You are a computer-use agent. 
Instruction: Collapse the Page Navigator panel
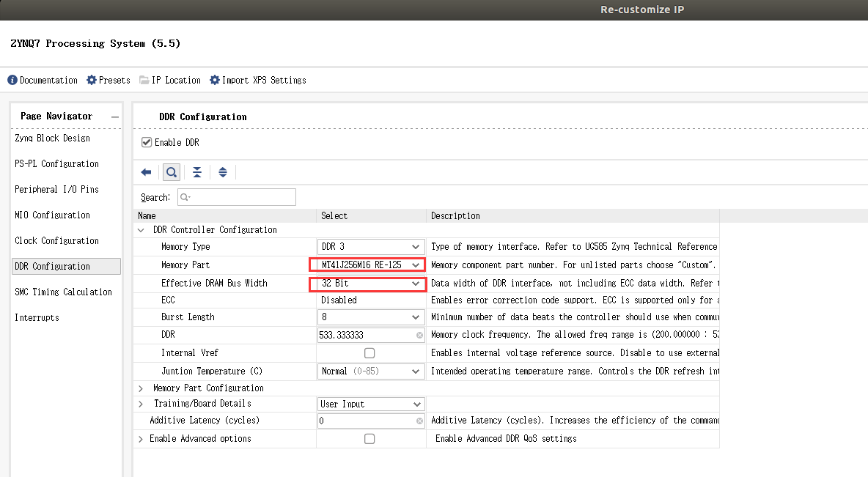(x=115, y=117)
